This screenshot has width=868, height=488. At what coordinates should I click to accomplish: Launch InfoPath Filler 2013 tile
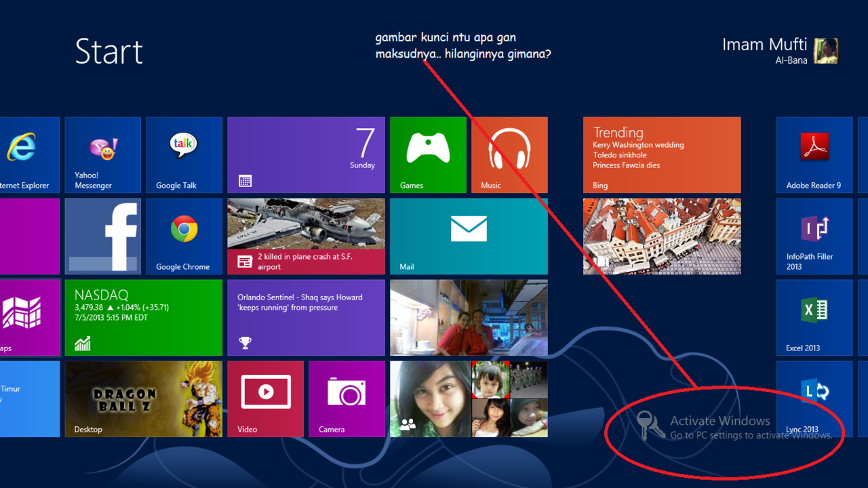point(814,237)
